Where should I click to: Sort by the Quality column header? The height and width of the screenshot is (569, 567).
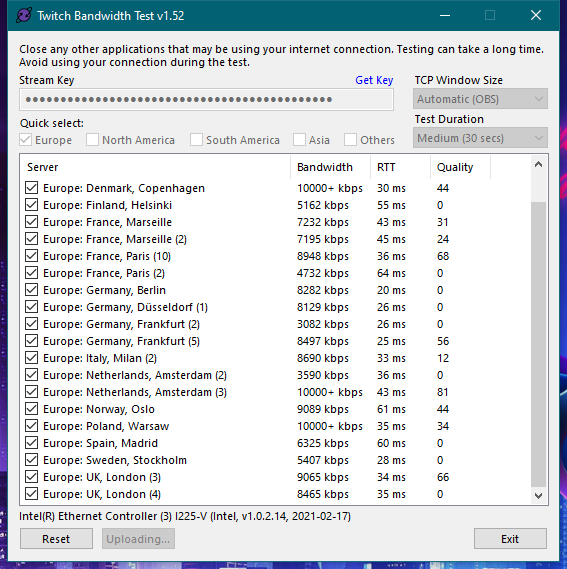[x=460, y=167]
